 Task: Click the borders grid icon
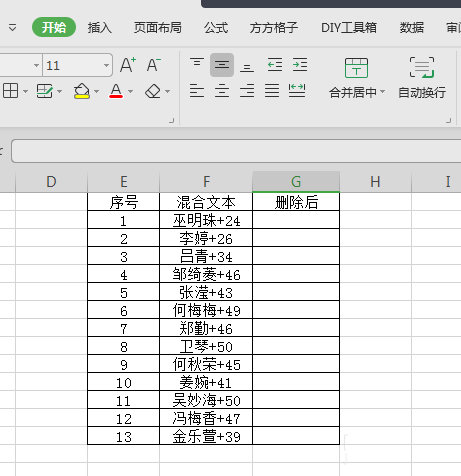(10, 91)
